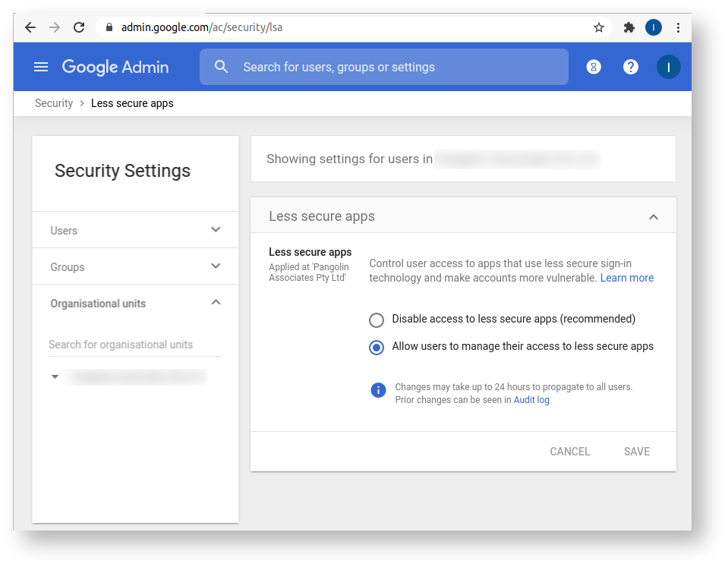Go to Security in the breadcrumb
Image resolution: width=728 pixels, height=567 pixels.
click(x=54, y=103)
